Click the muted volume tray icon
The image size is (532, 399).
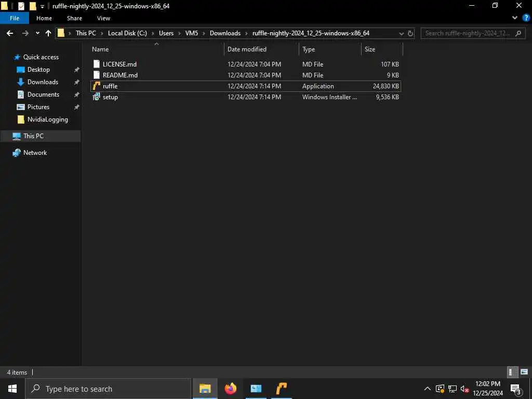[x=464, y=389]
